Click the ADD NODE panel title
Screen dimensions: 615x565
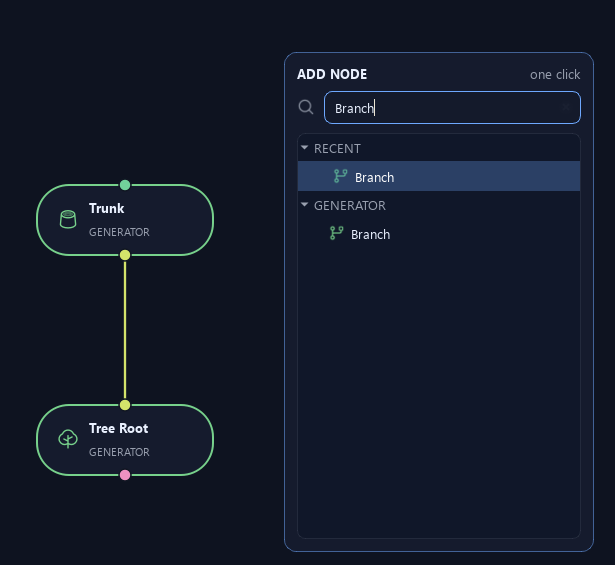pos(332,74)
